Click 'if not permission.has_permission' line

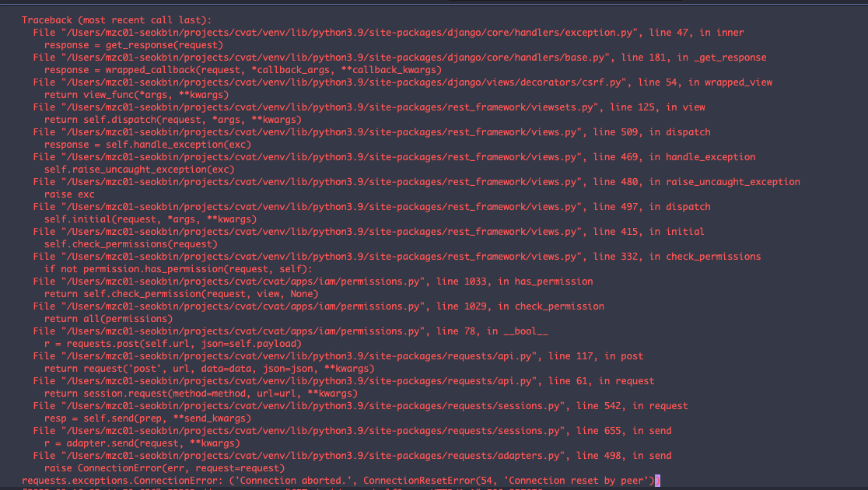pos(178,269)
